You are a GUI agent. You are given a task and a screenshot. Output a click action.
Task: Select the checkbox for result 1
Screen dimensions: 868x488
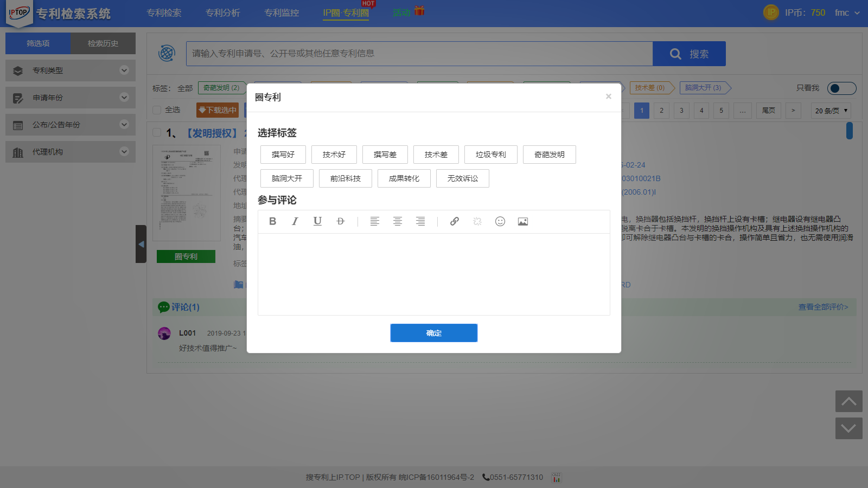pos(157,133)
